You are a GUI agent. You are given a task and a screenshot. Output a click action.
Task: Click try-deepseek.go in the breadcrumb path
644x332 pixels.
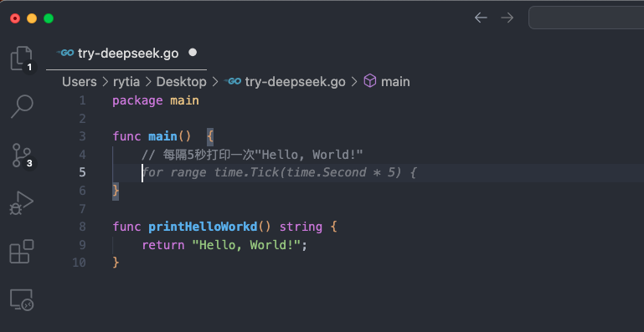tap(285, 82)
